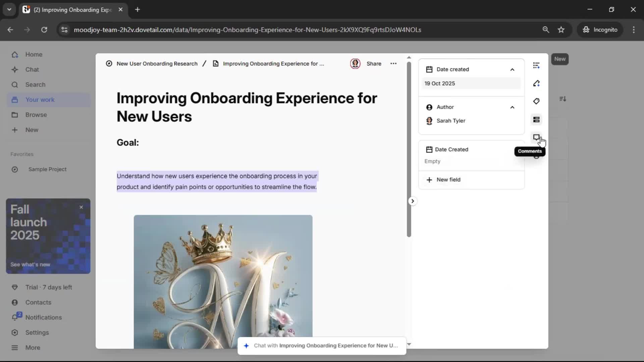Click the sparkle icon in chat bar
This screenshot has width=644, height=362.
tap(246, 346)
